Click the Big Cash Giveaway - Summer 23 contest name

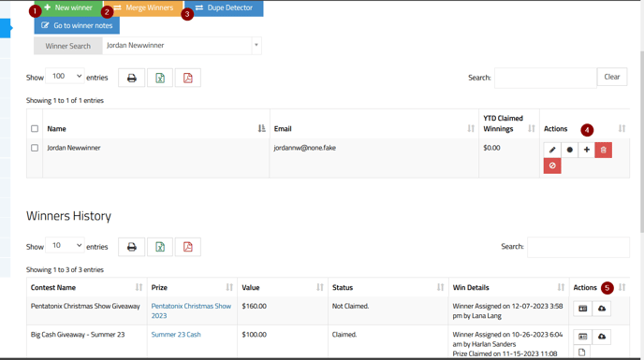click(78, 335)
